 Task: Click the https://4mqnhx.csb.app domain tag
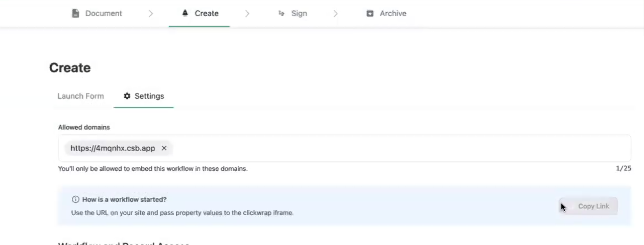point(113,148)
